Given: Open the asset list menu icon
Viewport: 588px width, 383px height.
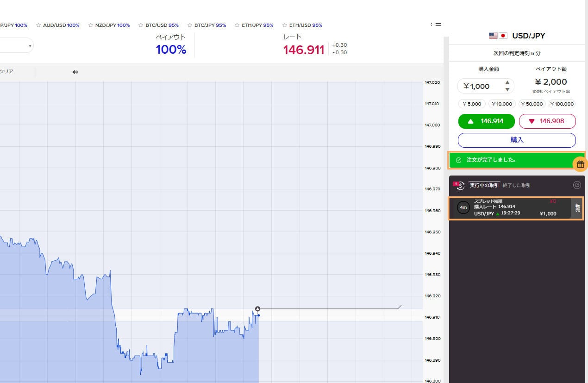Looking at the screenshot, I should click(436, 24).
